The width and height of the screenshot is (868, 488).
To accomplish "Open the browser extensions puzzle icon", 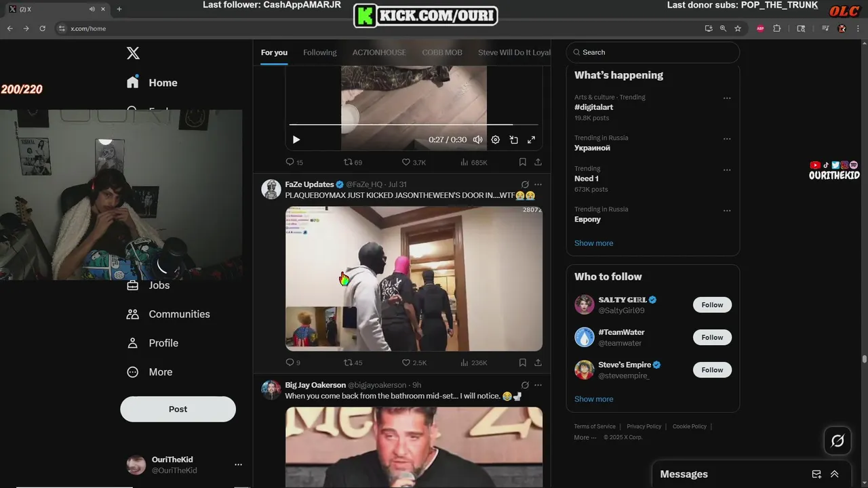I will click(x=777, y=28).
